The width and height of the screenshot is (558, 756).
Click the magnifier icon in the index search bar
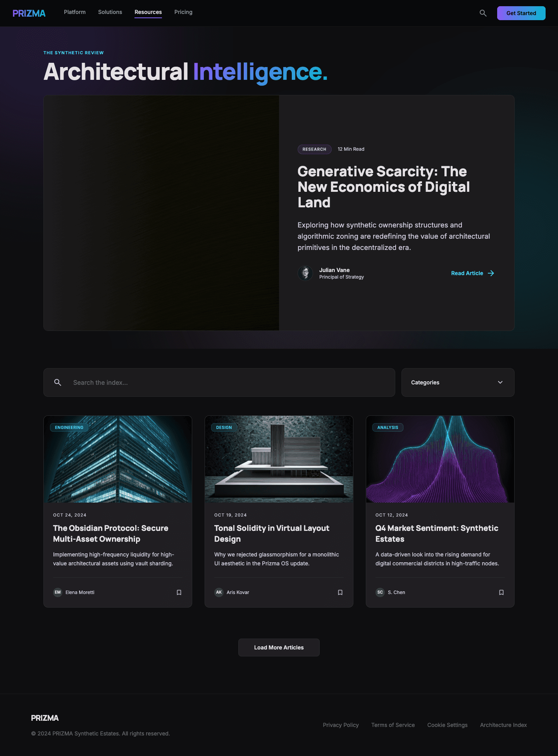[58, 382]
